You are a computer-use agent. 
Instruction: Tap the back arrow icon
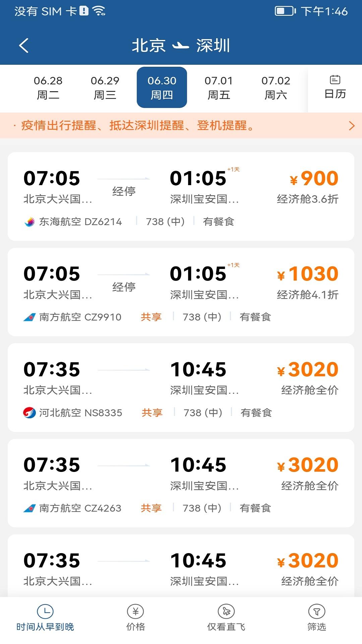(24, 46)
